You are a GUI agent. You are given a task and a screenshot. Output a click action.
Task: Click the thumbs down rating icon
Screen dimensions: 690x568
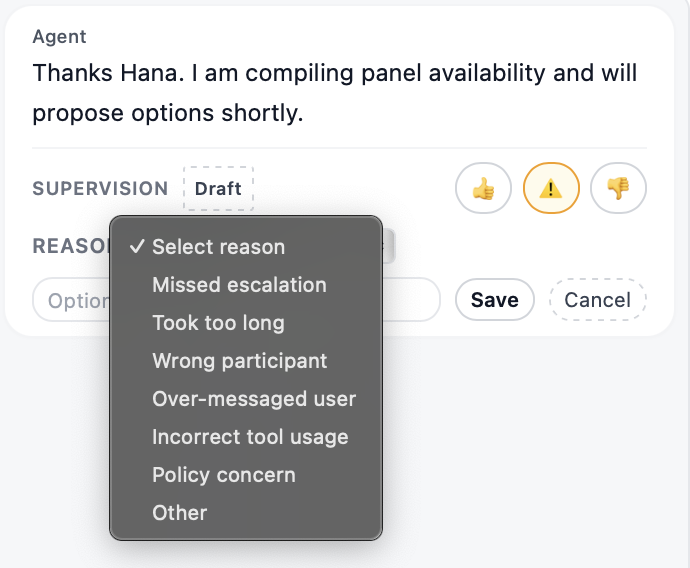tap(618, 188)
